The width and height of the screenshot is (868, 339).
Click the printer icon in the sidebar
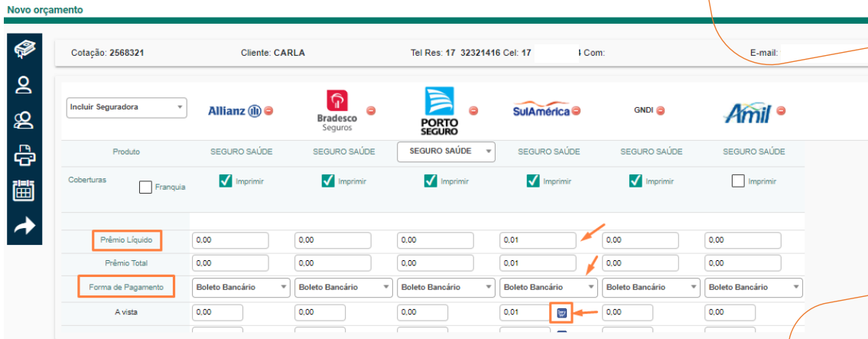(x=25, y=157)
